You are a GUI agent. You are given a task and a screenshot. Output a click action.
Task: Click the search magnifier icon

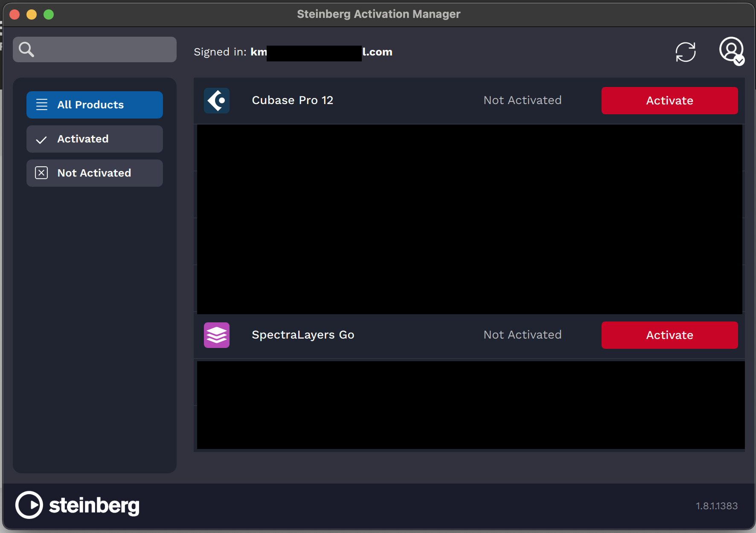(x=26, y=49)
